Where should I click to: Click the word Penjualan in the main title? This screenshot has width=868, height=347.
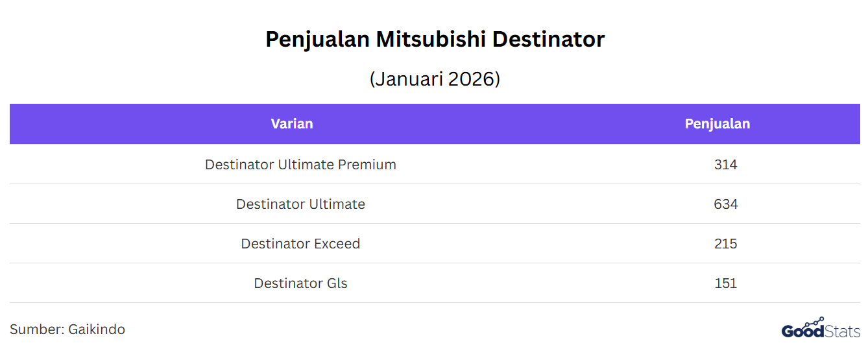(318, 40)
